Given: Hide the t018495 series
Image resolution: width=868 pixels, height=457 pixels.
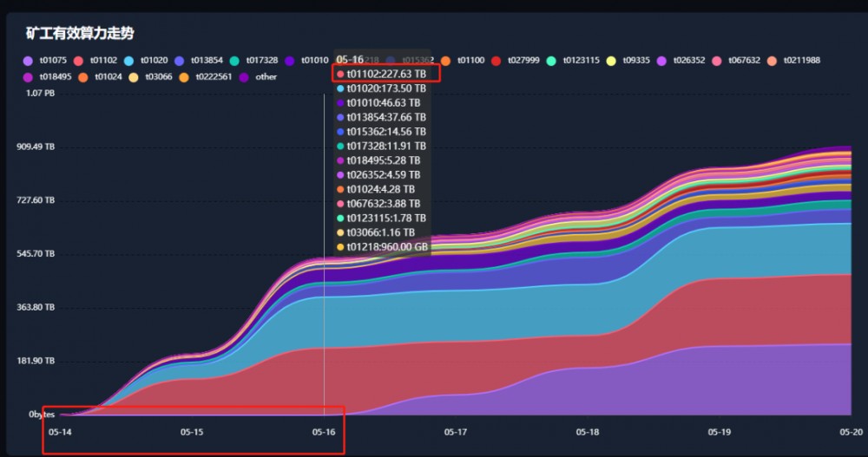Looking at the screenshot, I should (29, 77).
